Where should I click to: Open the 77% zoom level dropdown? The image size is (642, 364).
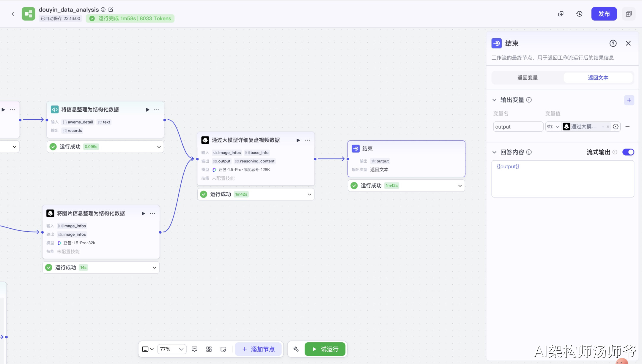tap(172, 349)
